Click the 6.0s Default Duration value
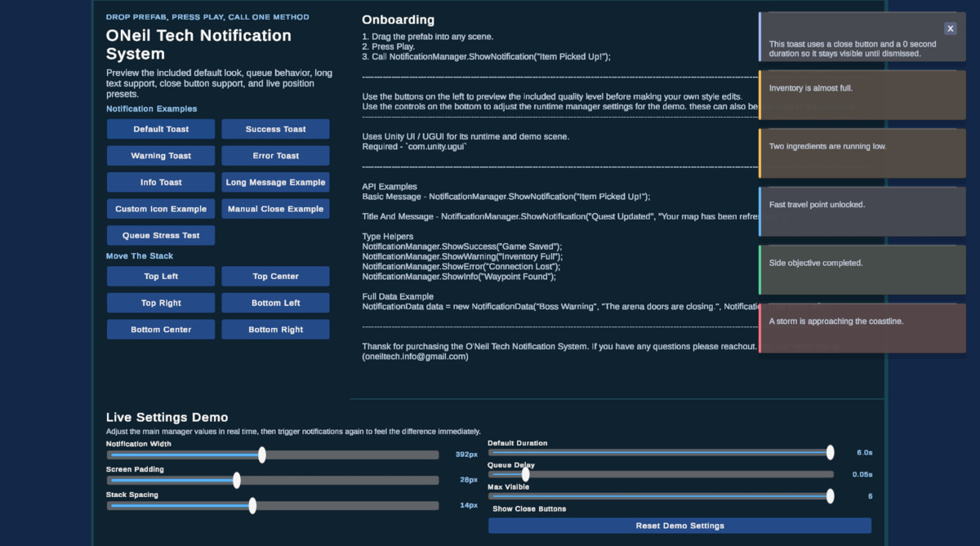Screen dimensions: 980x546 pos(864,452)
